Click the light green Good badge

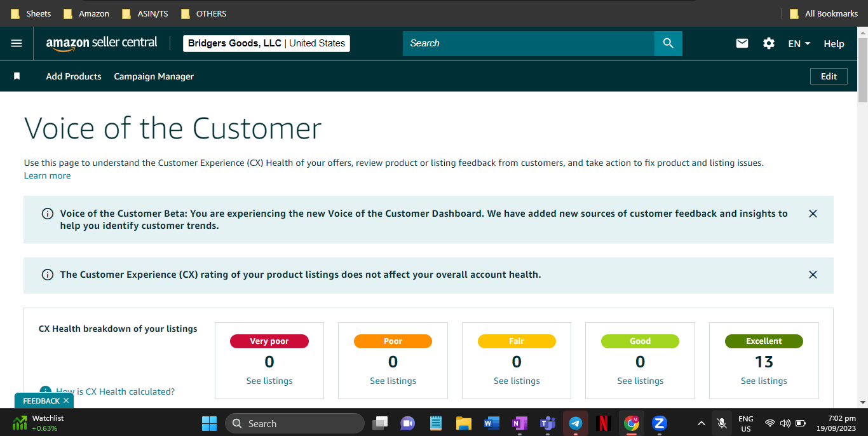pos(640,341)
